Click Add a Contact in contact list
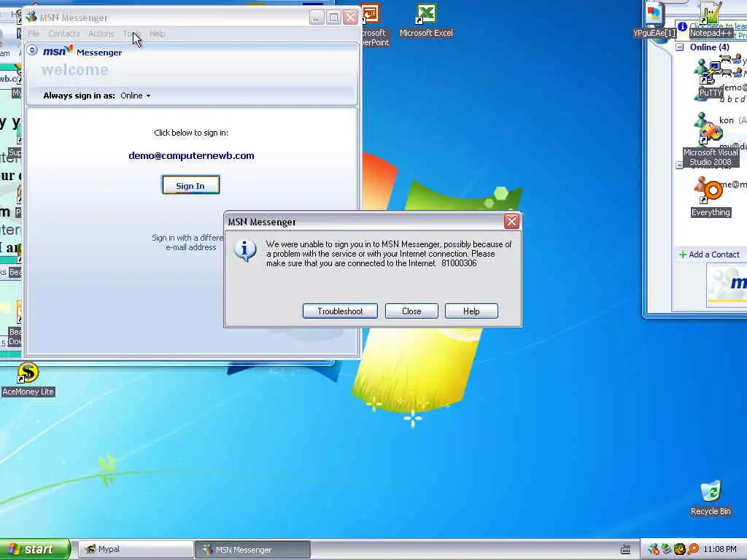This screenshot has width=747, height=560. click(709, 254)
